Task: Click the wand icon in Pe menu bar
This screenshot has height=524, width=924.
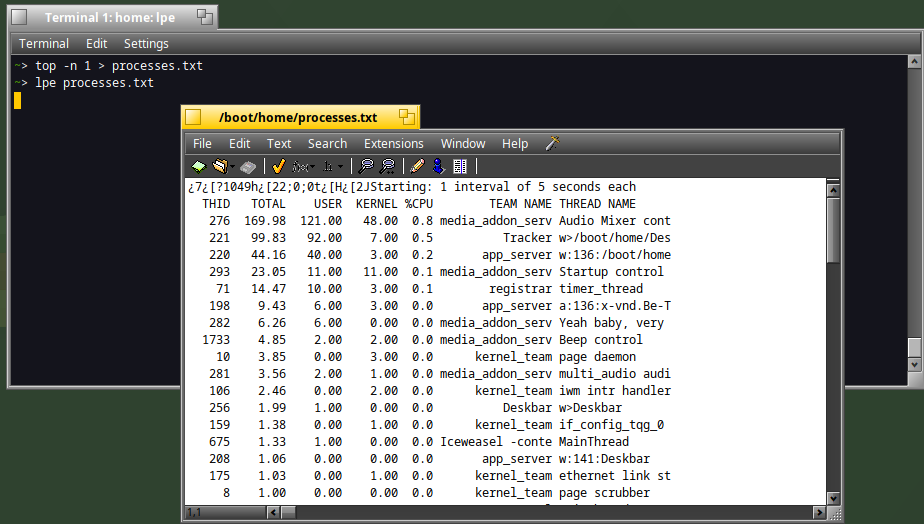Action: [x=552, y=143]
